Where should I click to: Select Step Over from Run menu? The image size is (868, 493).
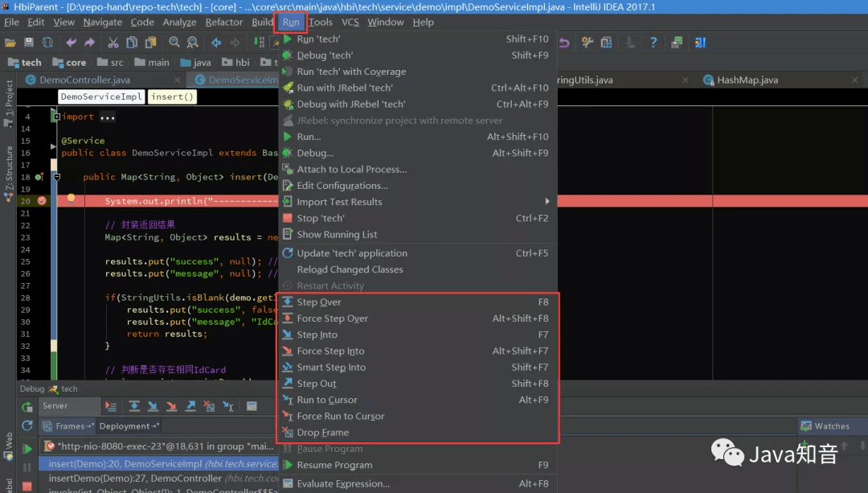tap(418, 302)
